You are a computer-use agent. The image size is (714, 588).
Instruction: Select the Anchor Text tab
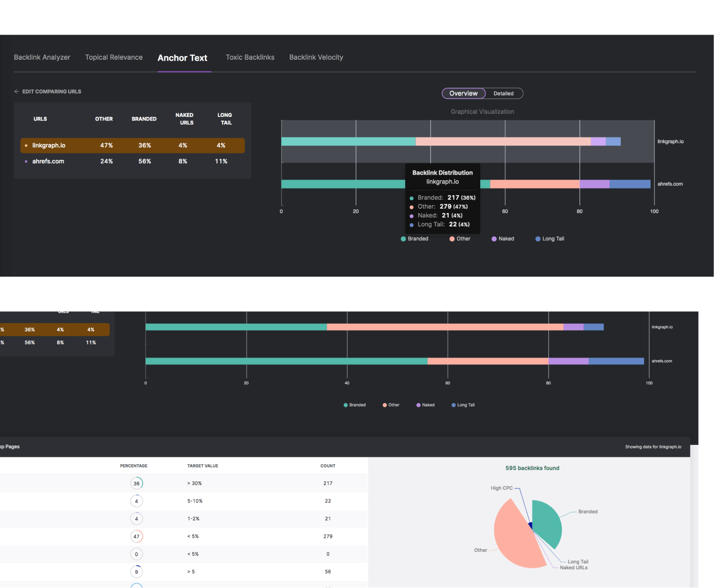pyautogui.click(x=182, y=58)
